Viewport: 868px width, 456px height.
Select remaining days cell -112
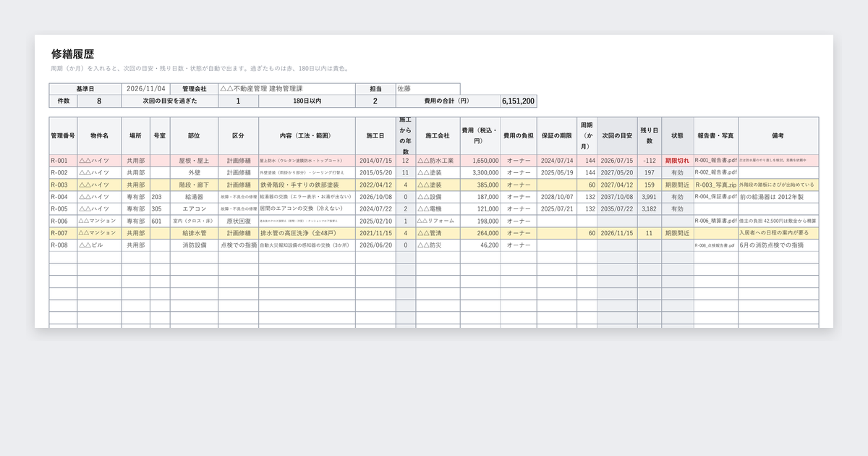click(649, 161)
